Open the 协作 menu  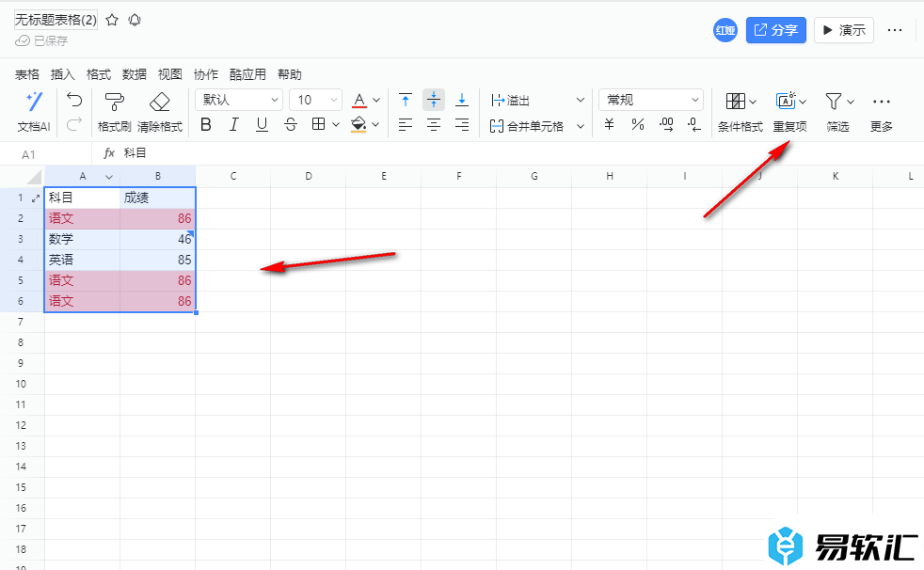(206, 74)
